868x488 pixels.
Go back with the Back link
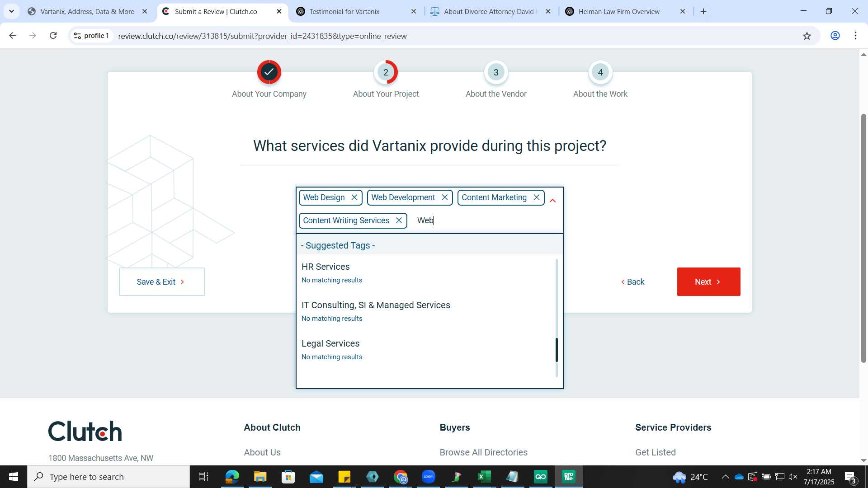[632, 282]
